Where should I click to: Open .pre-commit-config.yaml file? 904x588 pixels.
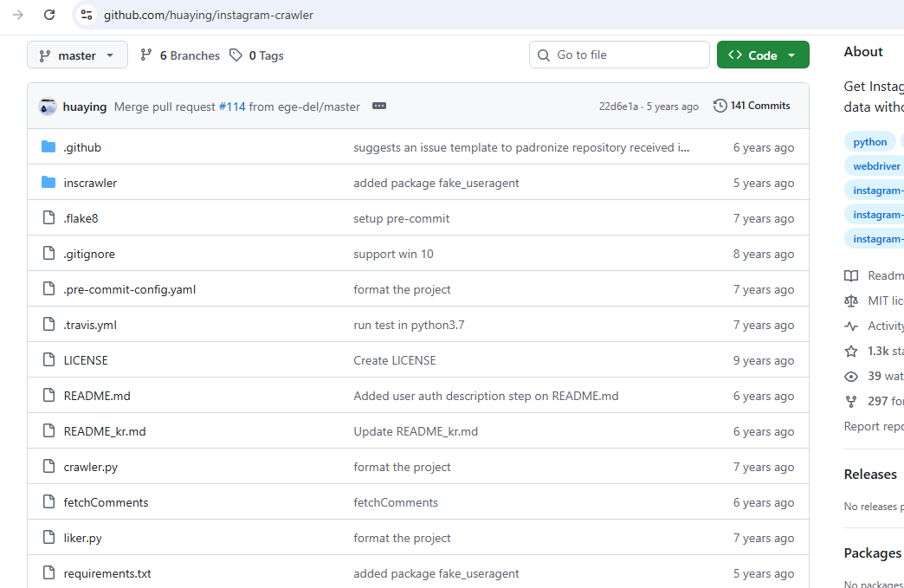point(130,289)
